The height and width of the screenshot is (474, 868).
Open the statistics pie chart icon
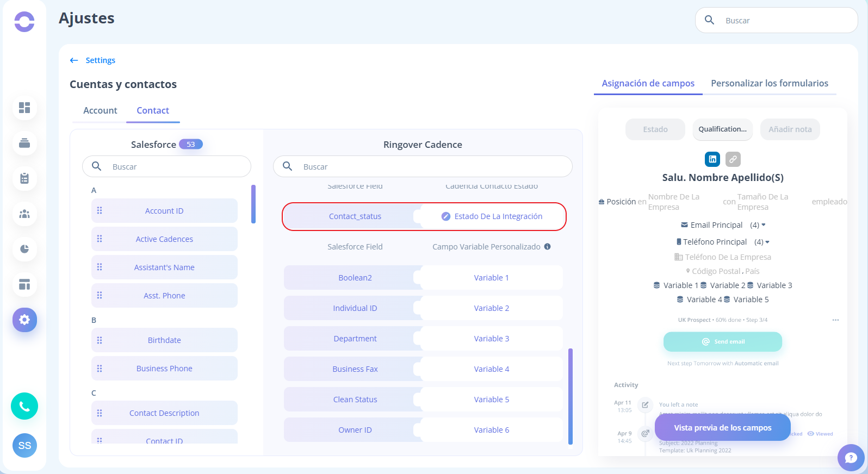[x=24, y=249]
